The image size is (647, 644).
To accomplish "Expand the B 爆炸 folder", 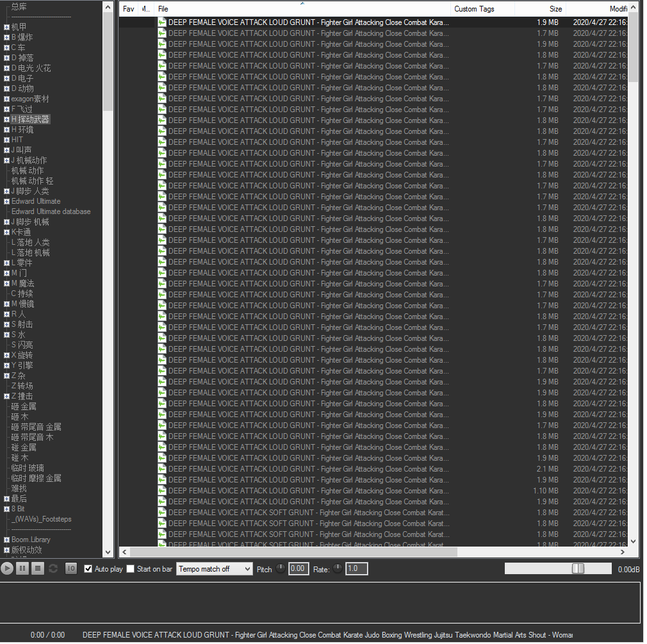I will coord(6,37).
